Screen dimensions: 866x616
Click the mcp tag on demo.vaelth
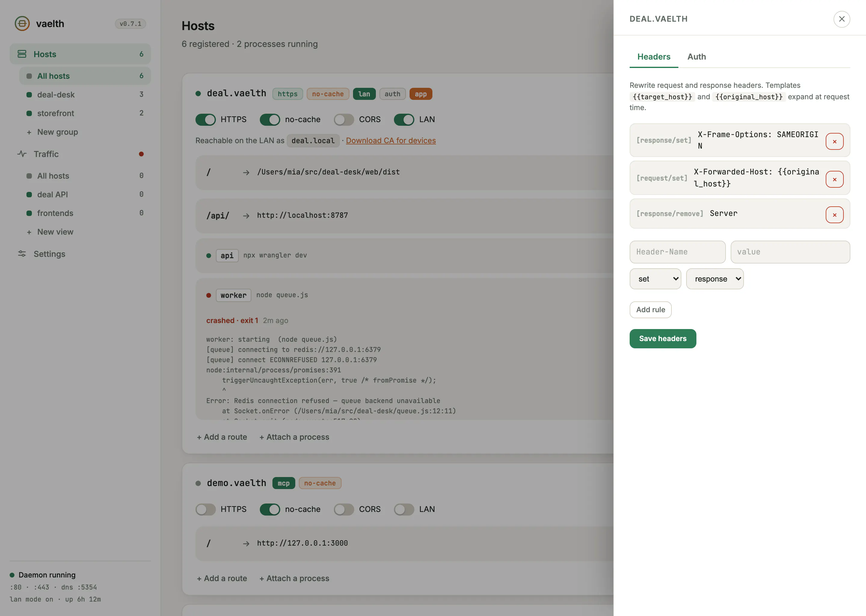[283, 483]
